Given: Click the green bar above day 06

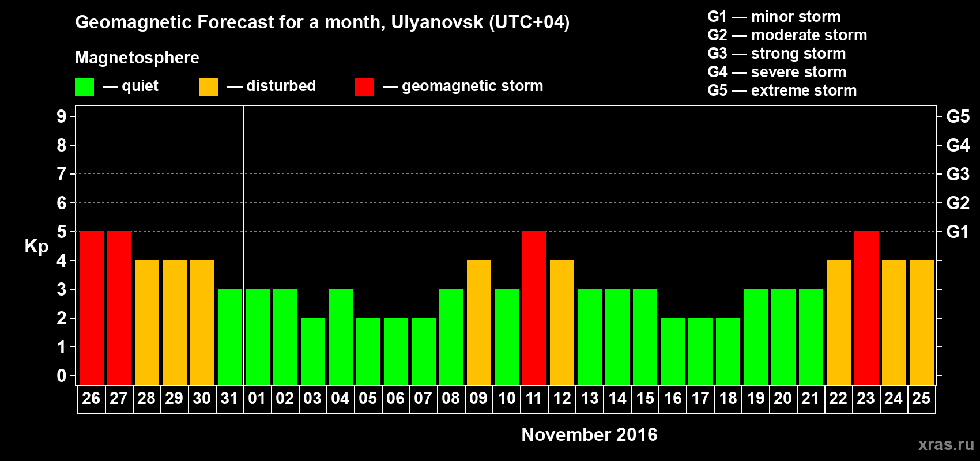Looking at the screenshot, I should pos(396,352).
